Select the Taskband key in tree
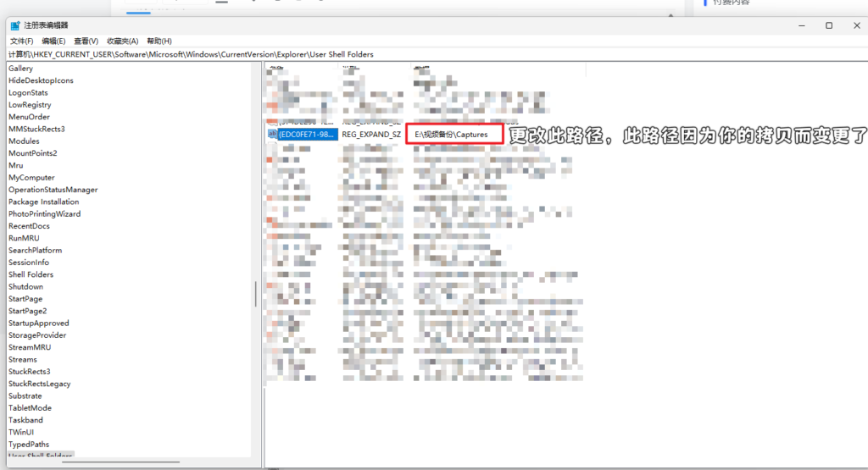 [x=25, y=420]
